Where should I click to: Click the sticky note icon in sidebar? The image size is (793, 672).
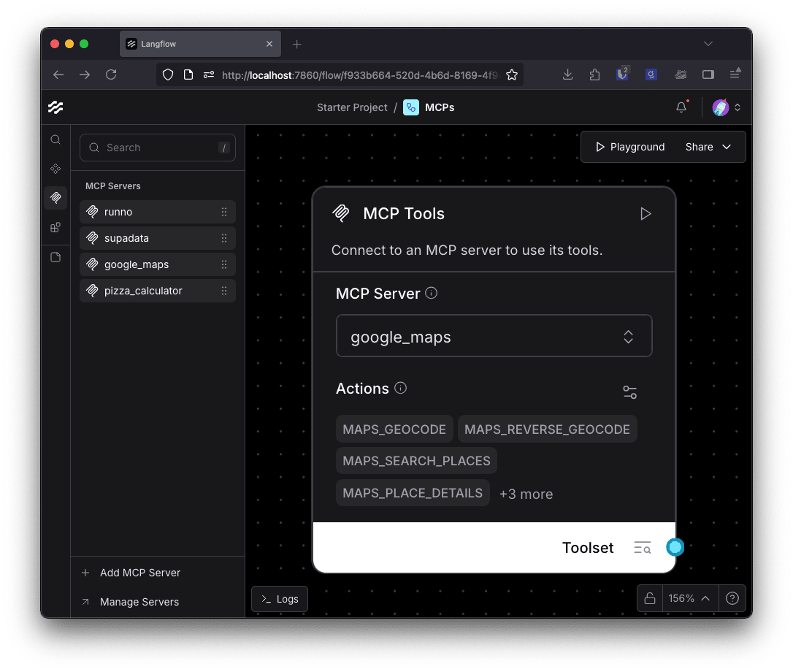click(x=55, y=257)
